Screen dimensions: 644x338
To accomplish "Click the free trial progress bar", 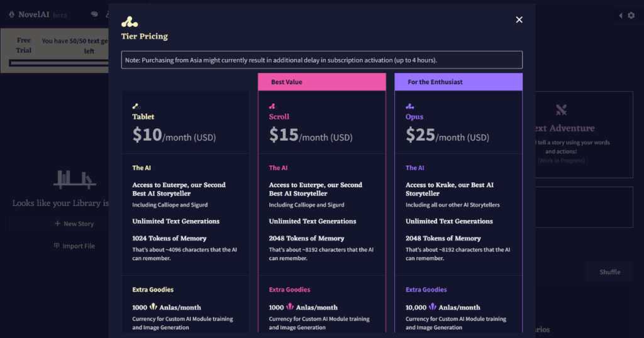I will (59, 63).
